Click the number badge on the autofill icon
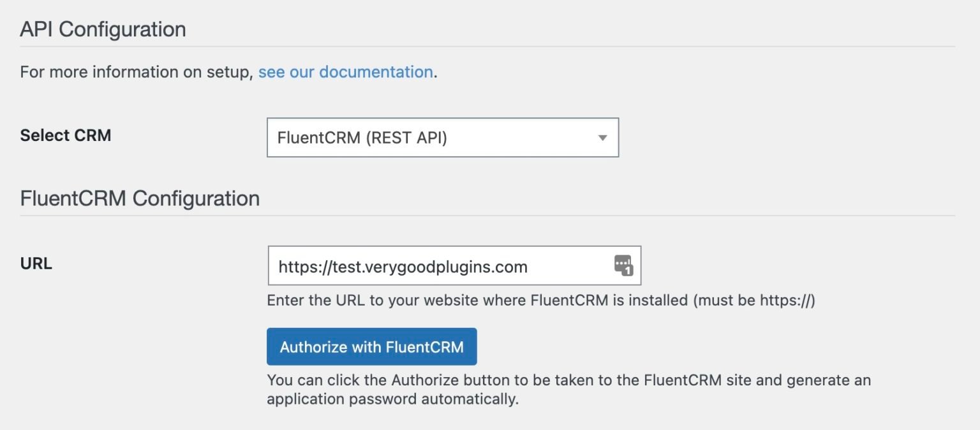The image size is (980, 430). pyautogui.click(x=628, y=271)
